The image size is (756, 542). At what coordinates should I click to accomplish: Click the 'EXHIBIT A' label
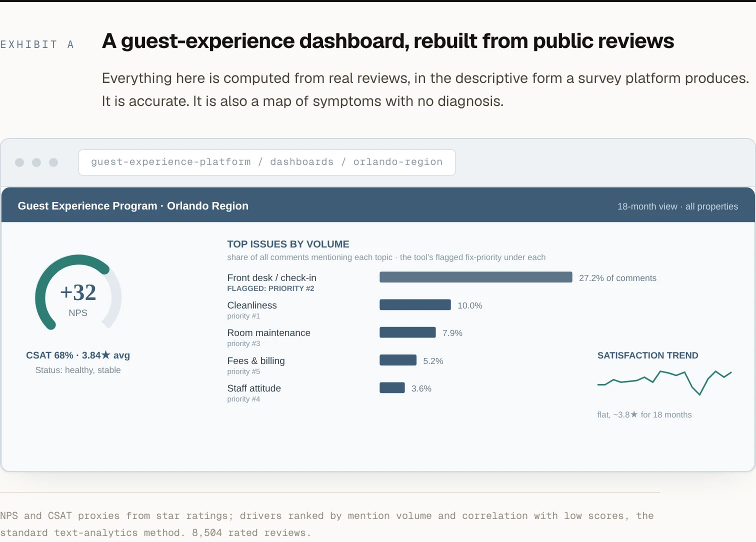coord(37,44)
